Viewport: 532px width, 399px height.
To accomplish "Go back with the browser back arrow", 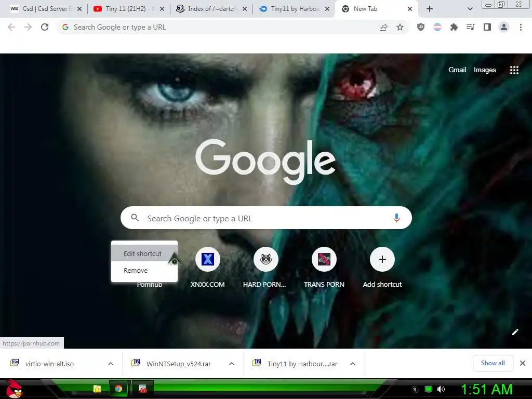I will pyautogui.click(x=11, y=27).
